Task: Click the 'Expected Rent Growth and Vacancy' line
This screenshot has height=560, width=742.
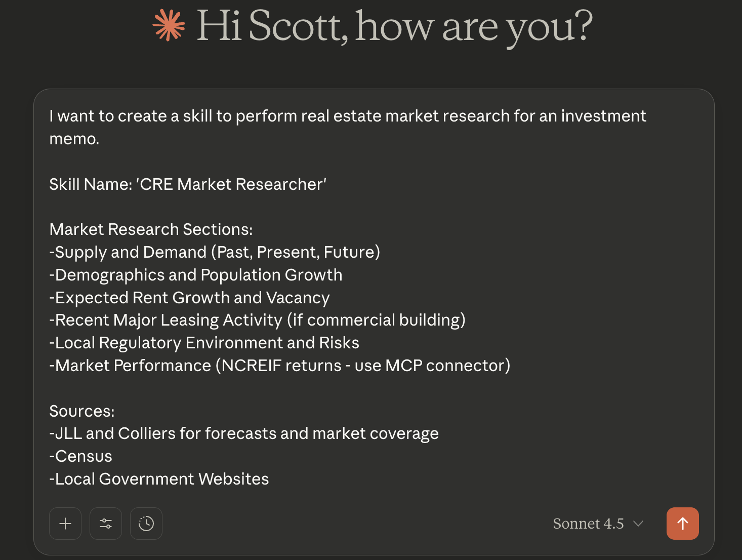Action: (190, 298)
